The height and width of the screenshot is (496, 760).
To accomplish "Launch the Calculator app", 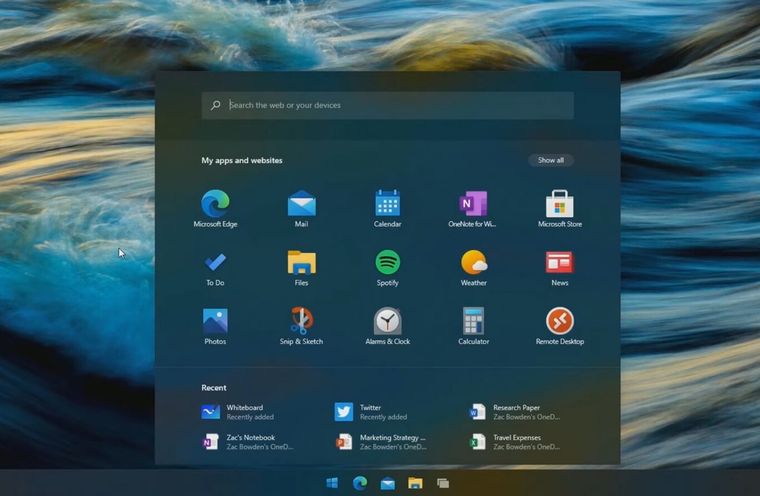I will click(x=474, y=326).
